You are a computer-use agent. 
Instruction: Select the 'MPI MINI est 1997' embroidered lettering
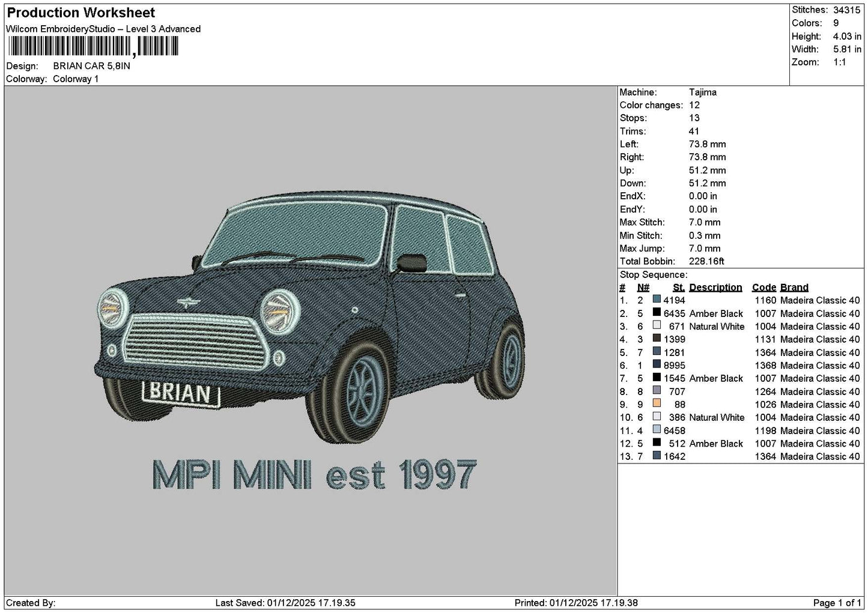[x=315, y=476]
